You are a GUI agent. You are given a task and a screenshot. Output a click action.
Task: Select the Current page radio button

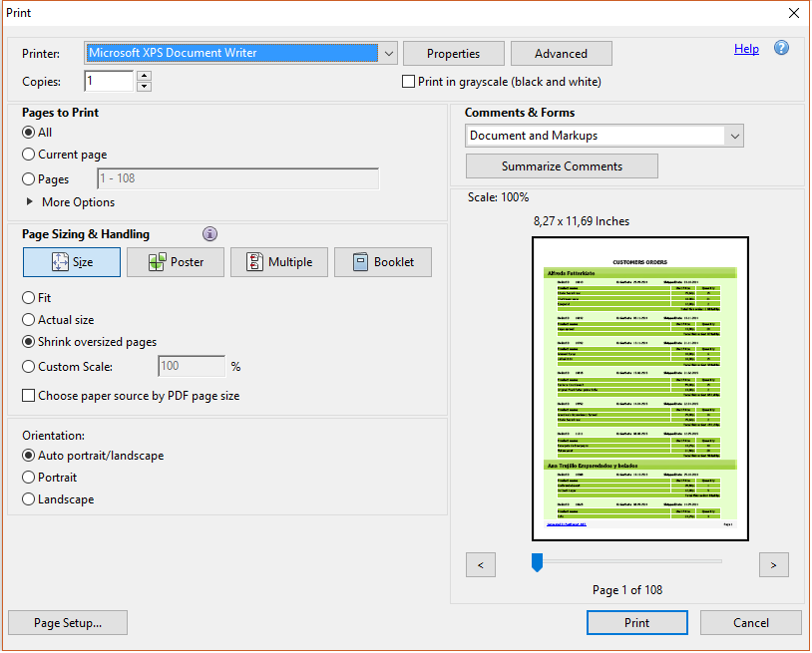click(x=29, y=155)
